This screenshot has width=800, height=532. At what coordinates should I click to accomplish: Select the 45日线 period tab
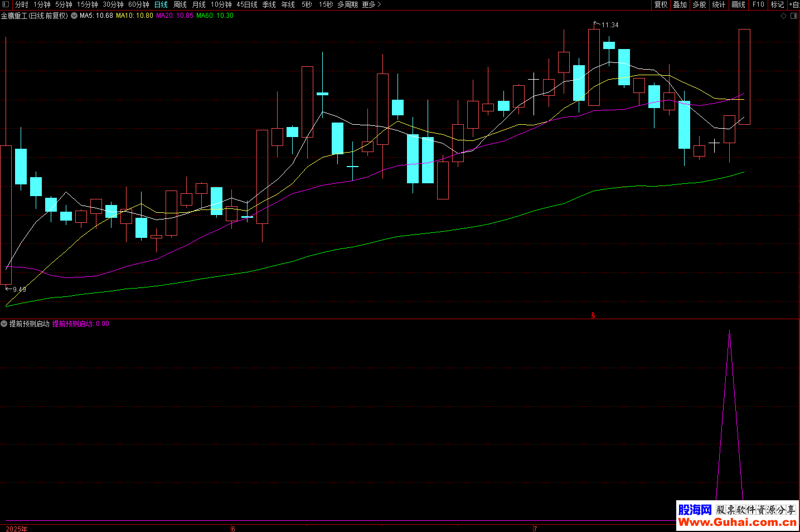247,4
